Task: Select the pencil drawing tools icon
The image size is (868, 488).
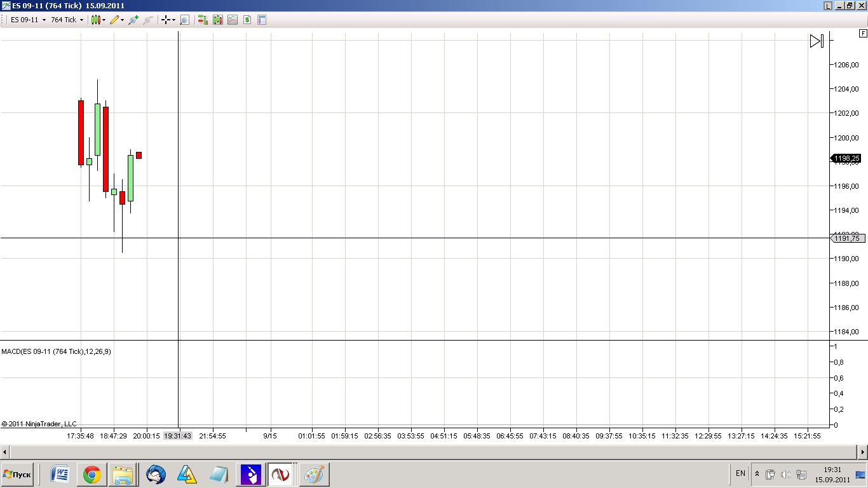Action: click(x=114, y=20)
